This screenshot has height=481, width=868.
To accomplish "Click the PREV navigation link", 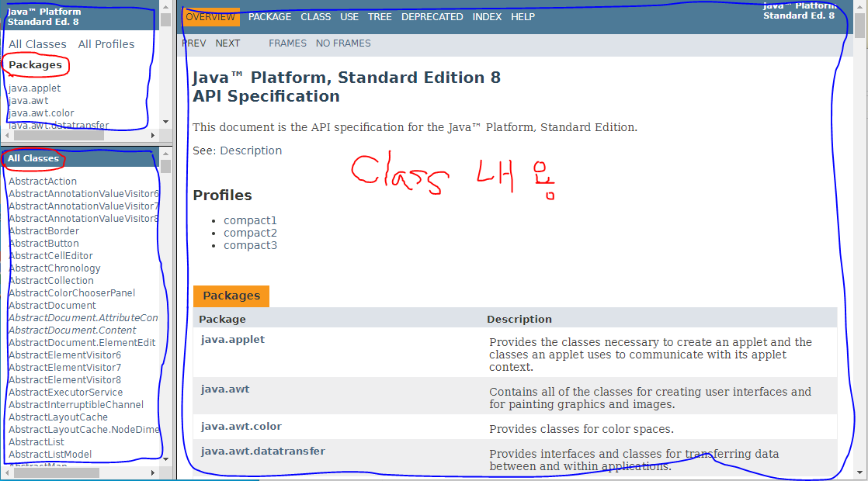I will tap(194, 43).
